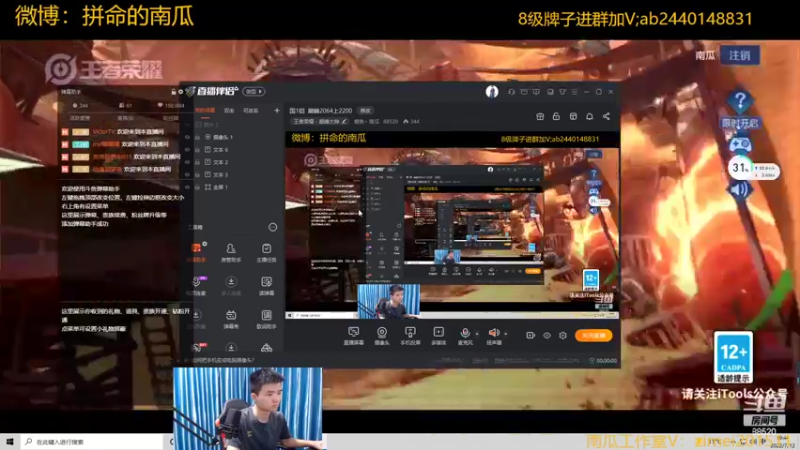
Task: Switch to 微型 mini mode
Action: click(254, 91)
